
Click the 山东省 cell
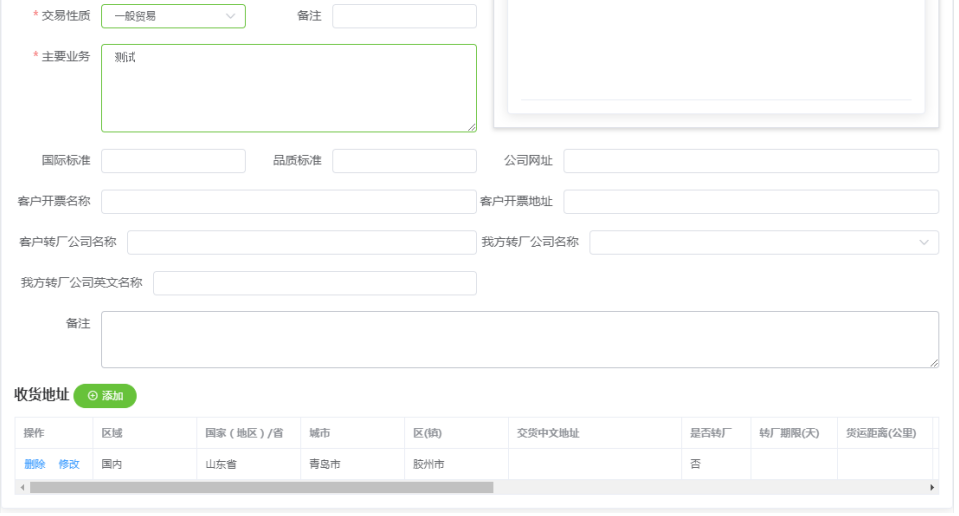click(x=249, y=464)
